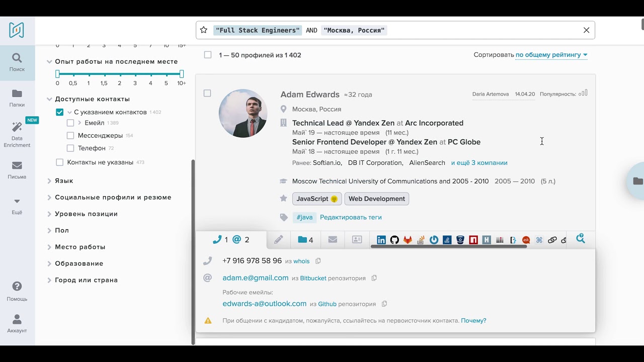Open the chain link profile icon

[x=552, y=240]
